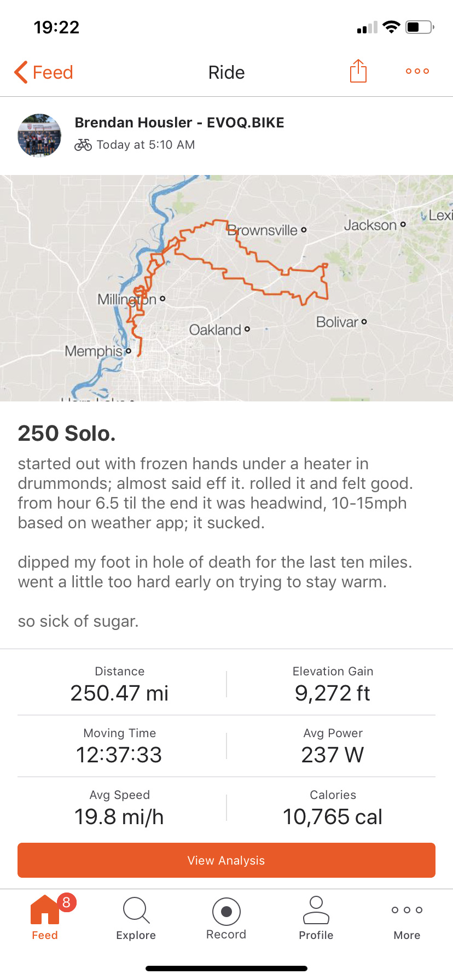Tap the Avg Power 237 W stat
Image resolution: width=453 pixels, height=980 pixels.
pos(333,746)
